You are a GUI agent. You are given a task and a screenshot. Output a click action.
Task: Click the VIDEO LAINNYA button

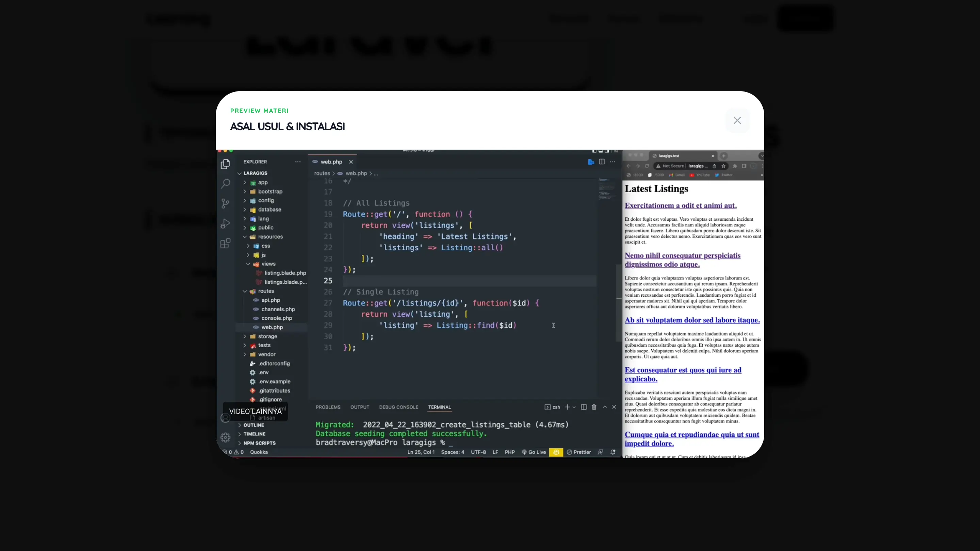pyautogui.click(x=255, y=412)
